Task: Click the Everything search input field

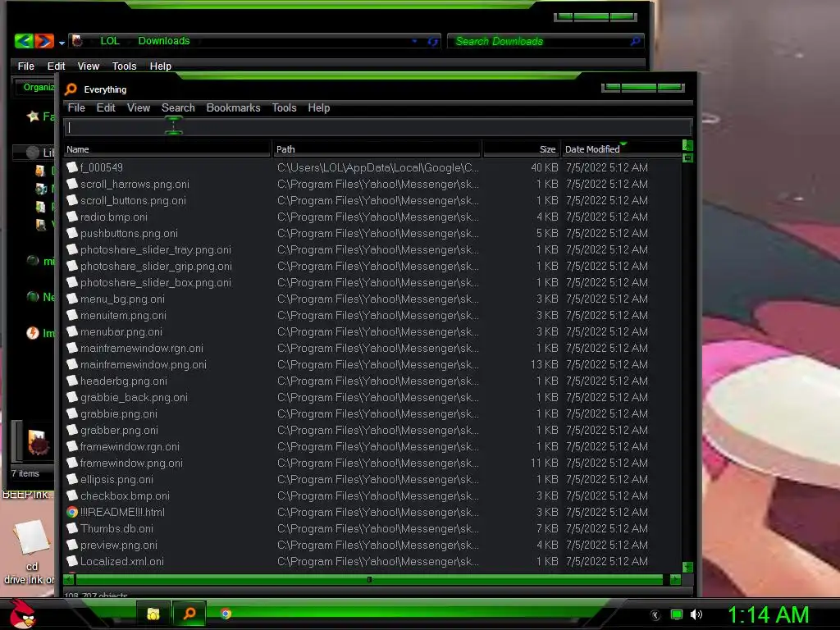Action: (x=378, y=127)
